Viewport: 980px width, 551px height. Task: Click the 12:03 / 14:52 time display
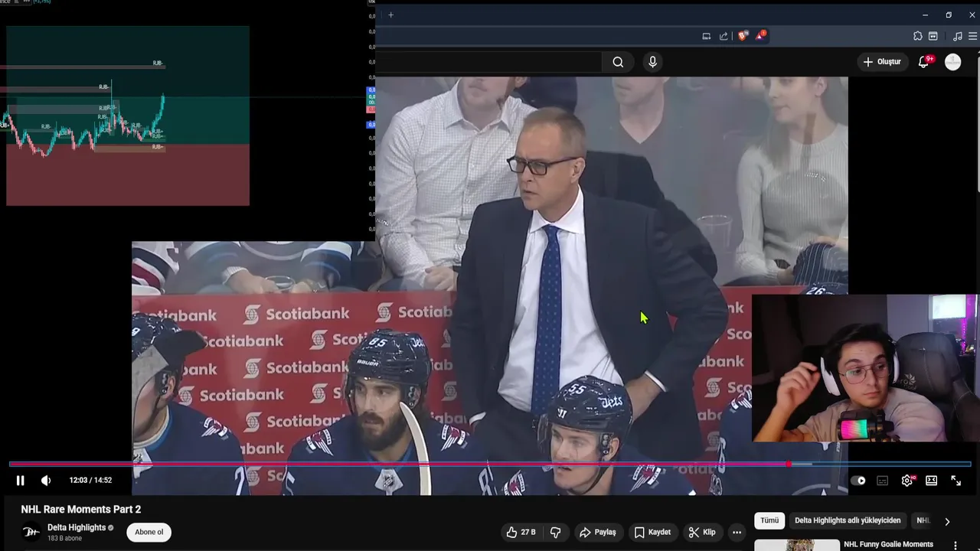pos(90,481)
